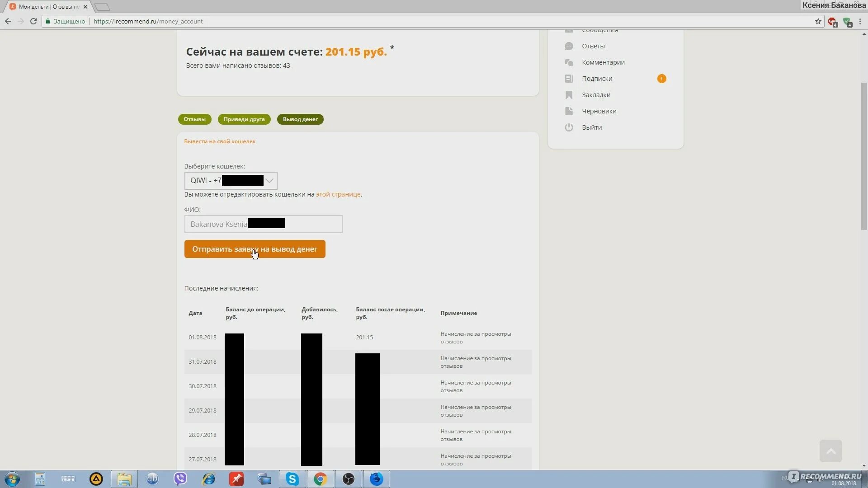
Task: Click 'Вывести на свой кошелек' link
Action: (220, 141)
